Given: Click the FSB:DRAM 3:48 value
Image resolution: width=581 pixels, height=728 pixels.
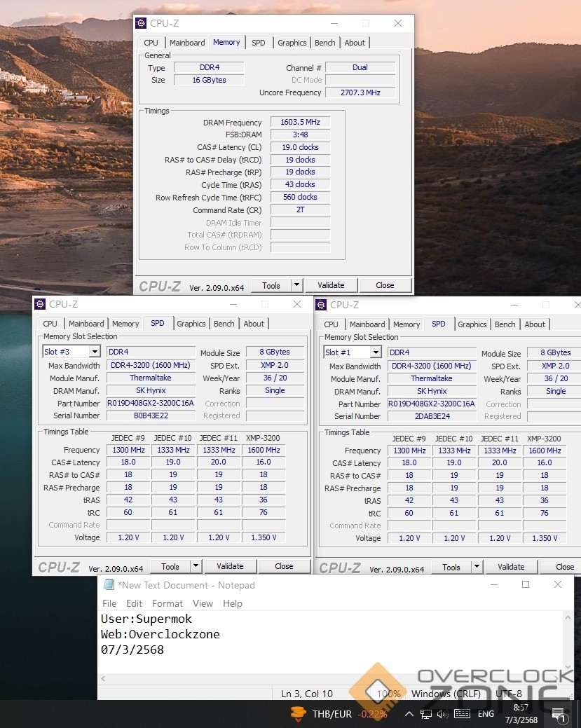Looking at the screenshot, I should coord(300,135).
